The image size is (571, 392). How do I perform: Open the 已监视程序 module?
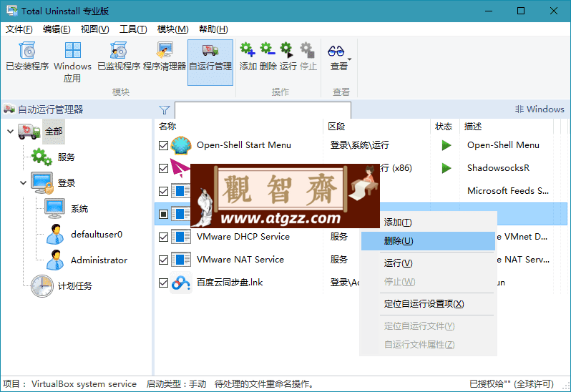119,57
